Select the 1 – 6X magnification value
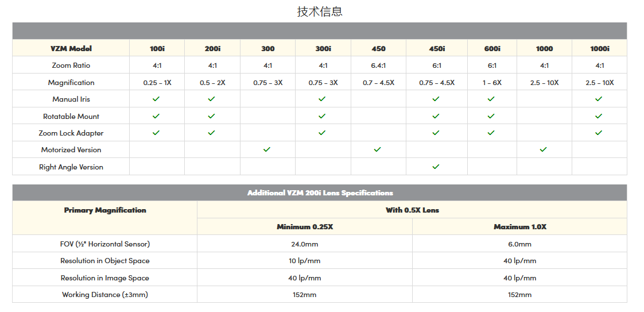The image size is (644, 312). click(492, 83)
